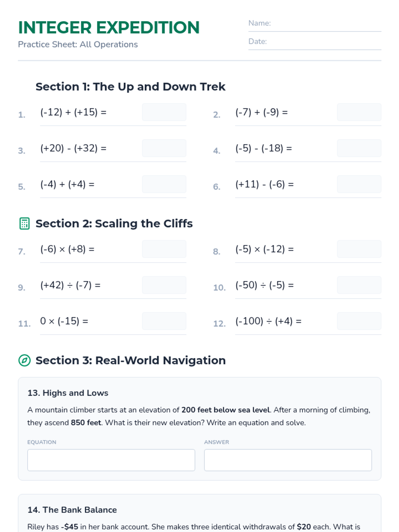This screenshot has height=532, width=399.
Task: Select answer box for (+42) ÷ (-7)
Action: (x=164, y=285)
